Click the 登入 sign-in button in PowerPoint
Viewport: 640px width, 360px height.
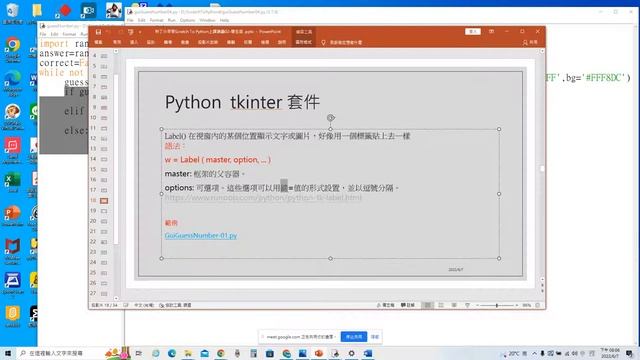coord(473,31)
